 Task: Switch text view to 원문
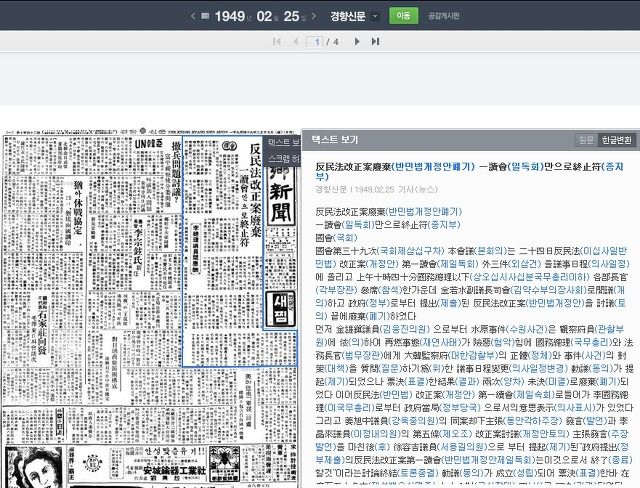click(x=586, y=140)
